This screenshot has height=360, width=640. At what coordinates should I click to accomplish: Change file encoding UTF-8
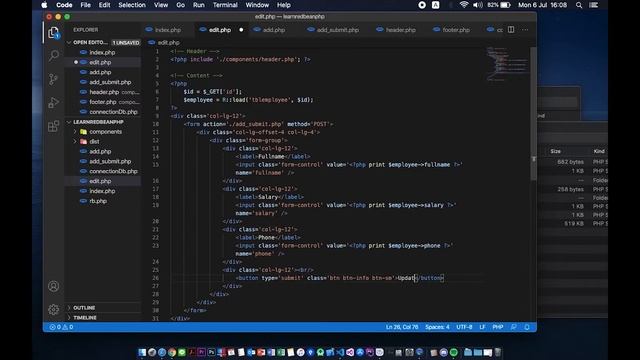click(x=464, y=327)
